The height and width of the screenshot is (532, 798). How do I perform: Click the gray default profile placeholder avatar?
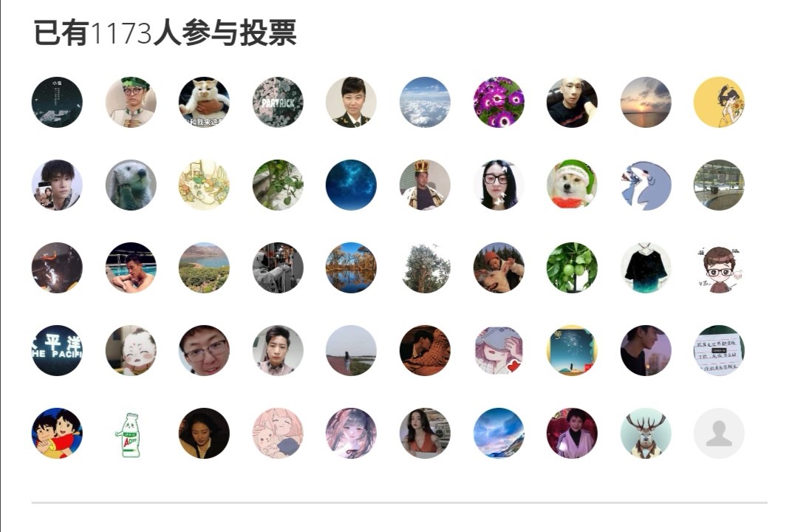pos(719,434)
